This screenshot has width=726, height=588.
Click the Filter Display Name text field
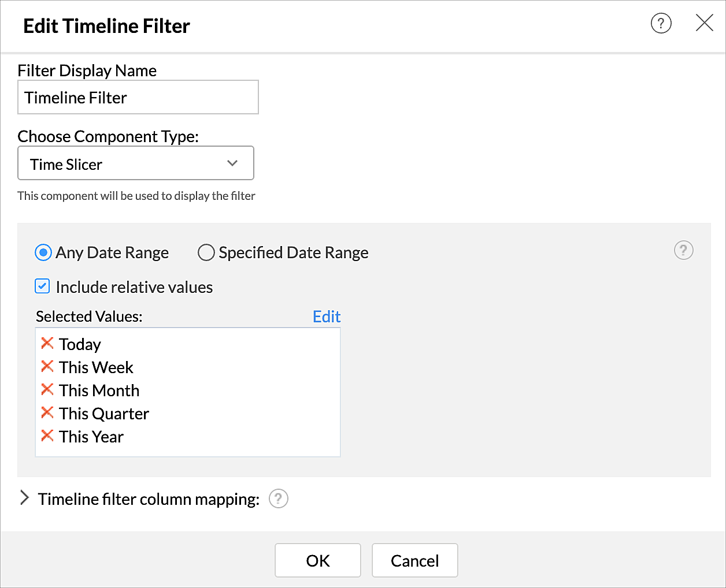point(138,98)
